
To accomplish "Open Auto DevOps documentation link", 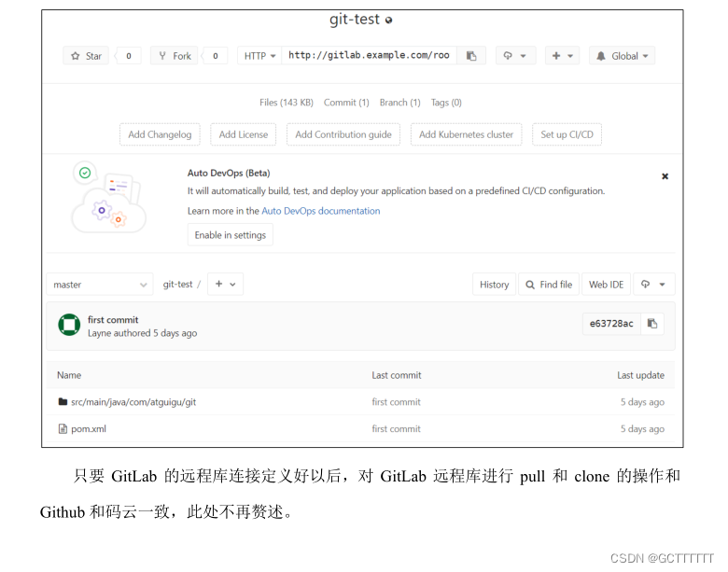I will click(x=321, y=211).
